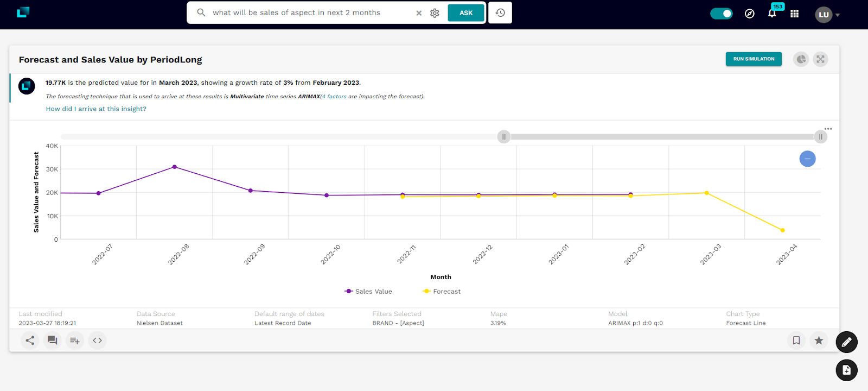868x391 pixels.
Task: Open notifications bell with 153 badge
Action: [x=772, y=13]
